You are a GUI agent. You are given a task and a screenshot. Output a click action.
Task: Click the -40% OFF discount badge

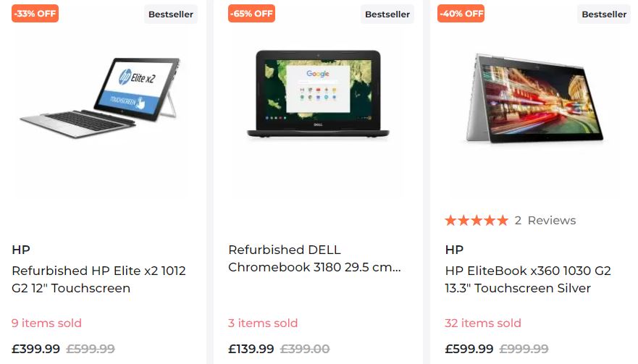[461, 14]
